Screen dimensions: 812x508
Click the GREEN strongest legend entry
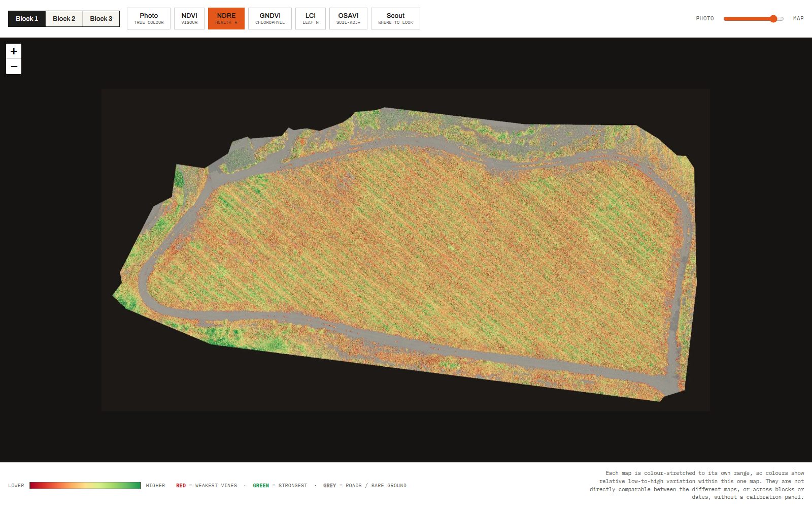[x=280, y=486]
